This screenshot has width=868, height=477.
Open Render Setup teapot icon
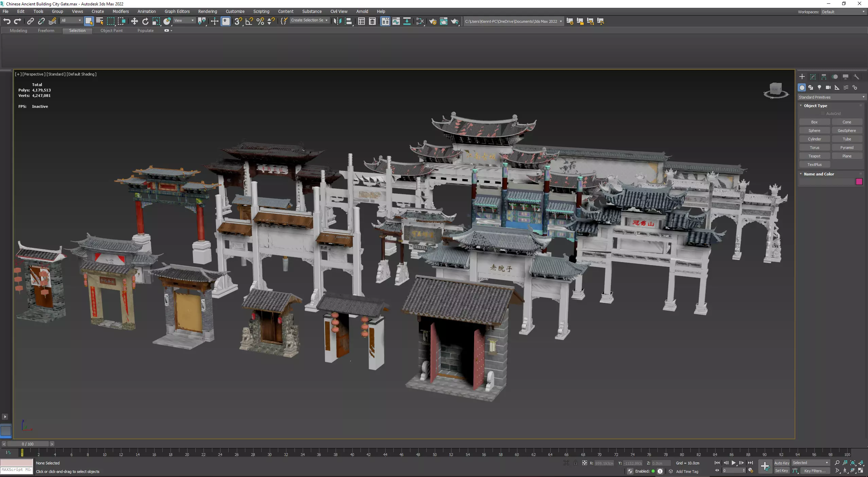point(433,21)
